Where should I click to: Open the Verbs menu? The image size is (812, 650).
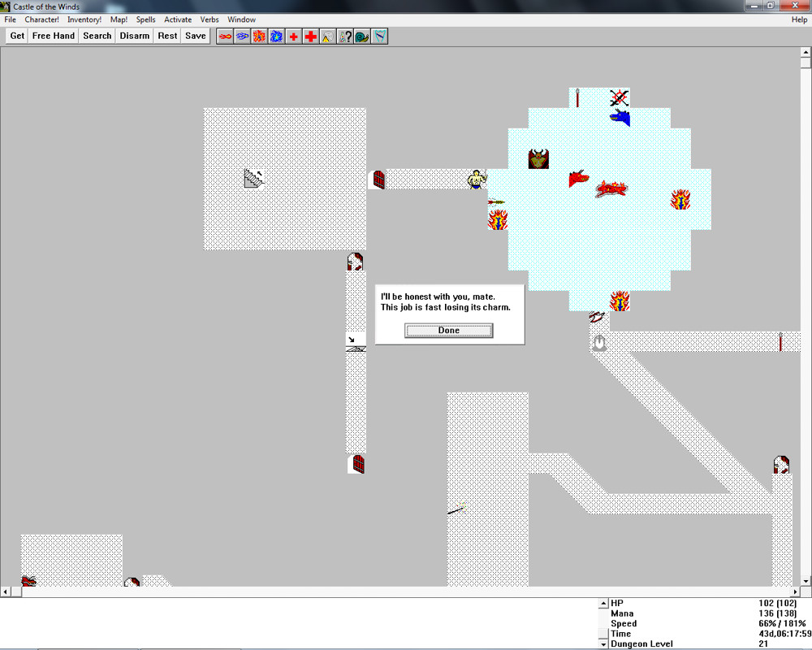point(209,19)
